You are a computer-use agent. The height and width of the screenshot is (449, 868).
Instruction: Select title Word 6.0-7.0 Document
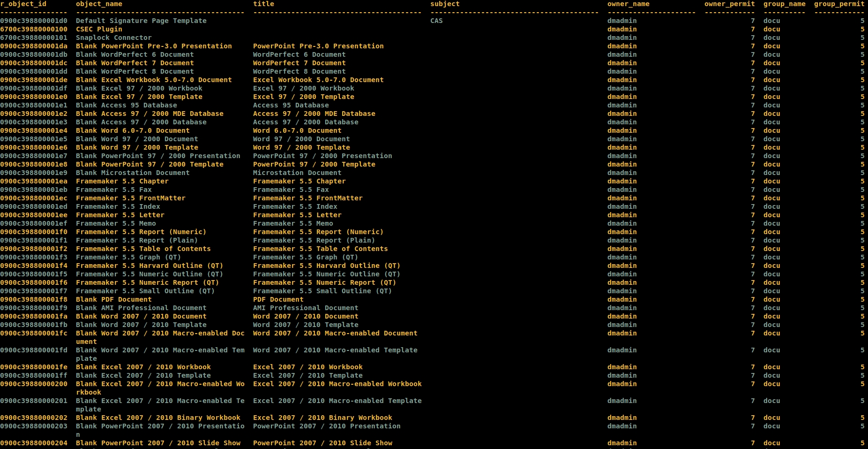[297, 130]
